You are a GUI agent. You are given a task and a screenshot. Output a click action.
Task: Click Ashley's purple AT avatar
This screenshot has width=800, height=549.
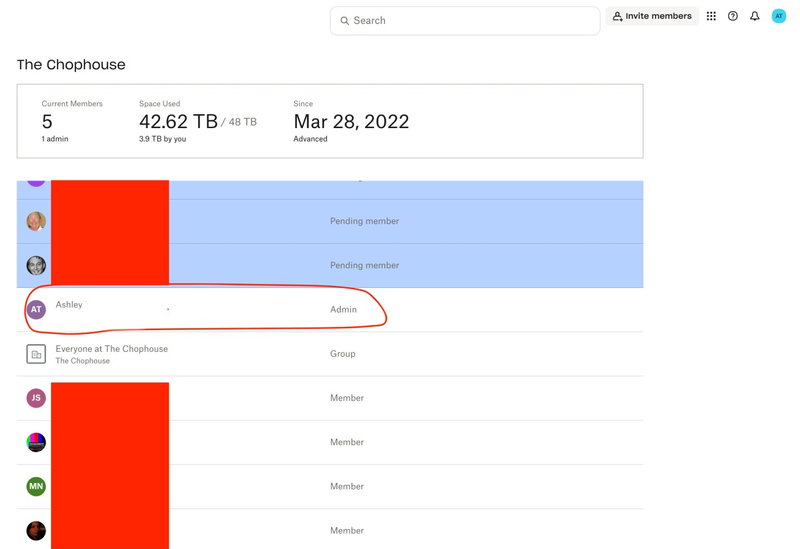tap(36, 310)
